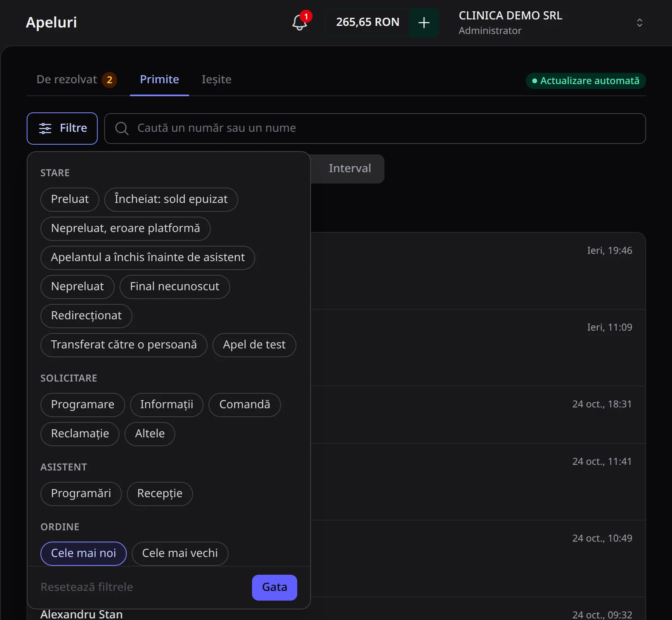Select the Recepție assistant chip
Viewport: 672px width, 620px height.
160,493
